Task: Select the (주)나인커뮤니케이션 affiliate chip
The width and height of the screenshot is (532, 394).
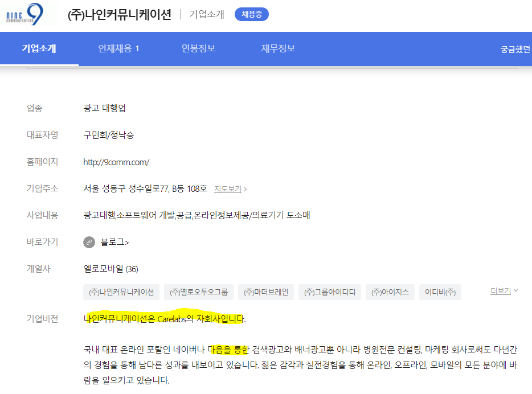Action: (121, 292)
